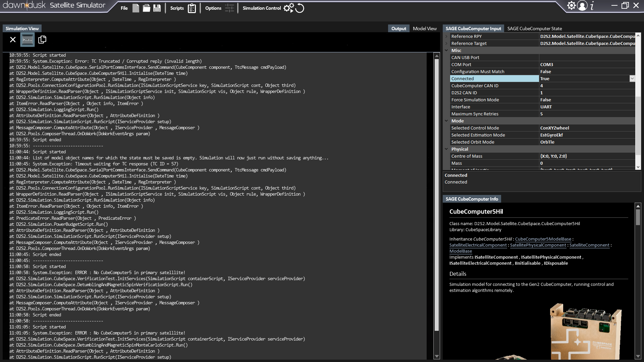The width and height of the screenshot is (644, 362).
Task: Copy output log with the copy icon
Action: (x=42, y=40)
